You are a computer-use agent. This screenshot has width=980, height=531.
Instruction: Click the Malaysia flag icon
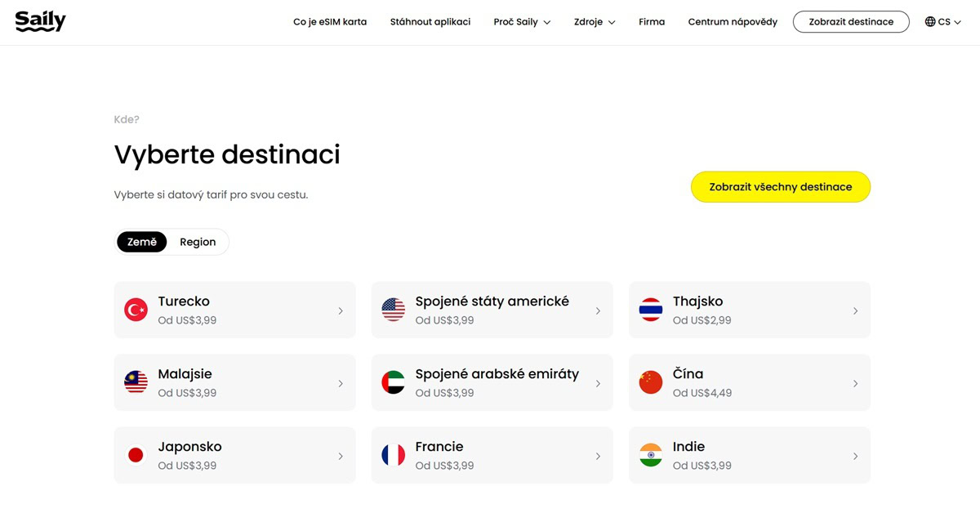[x=136, y=382]
